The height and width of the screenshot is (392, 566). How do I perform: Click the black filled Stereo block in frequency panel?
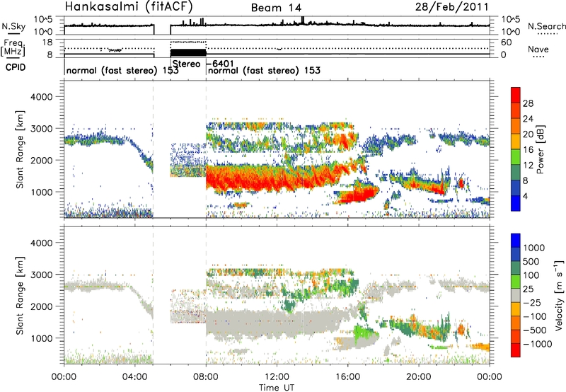point(188,52)
